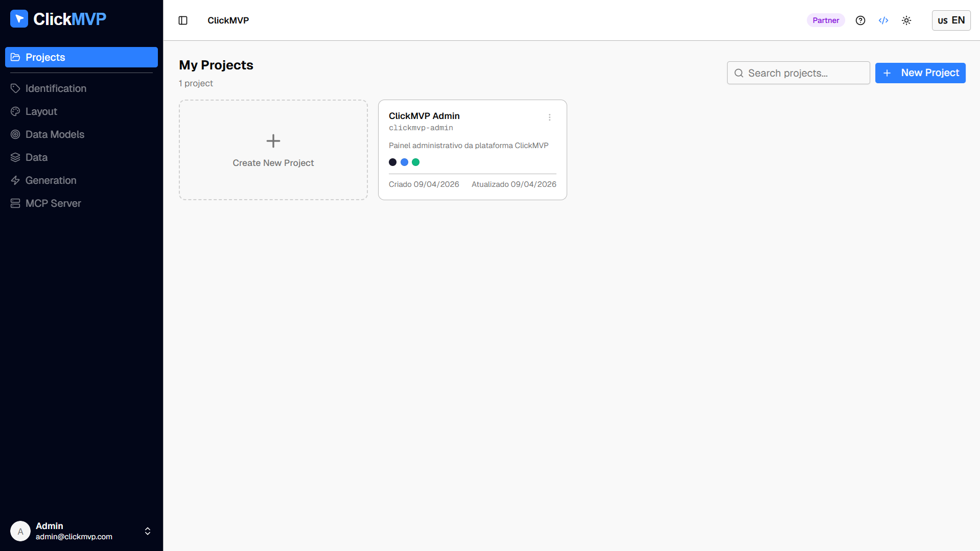The image size is (980, 551).
Task: Open the Data section
Action: point(81,157)
